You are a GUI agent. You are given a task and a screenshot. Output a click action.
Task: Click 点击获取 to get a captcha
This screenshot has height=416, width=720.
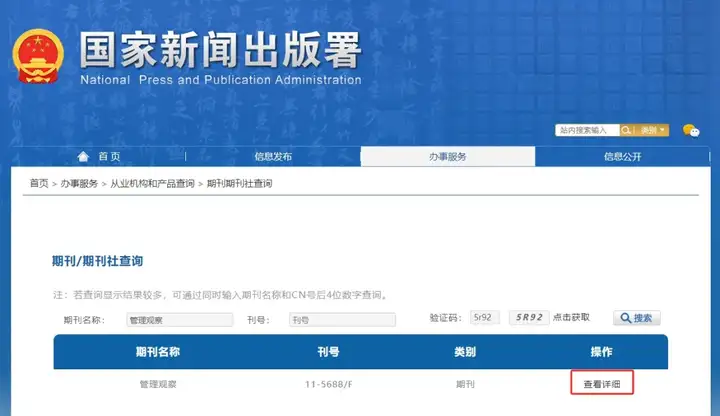(x=571, y=318)
